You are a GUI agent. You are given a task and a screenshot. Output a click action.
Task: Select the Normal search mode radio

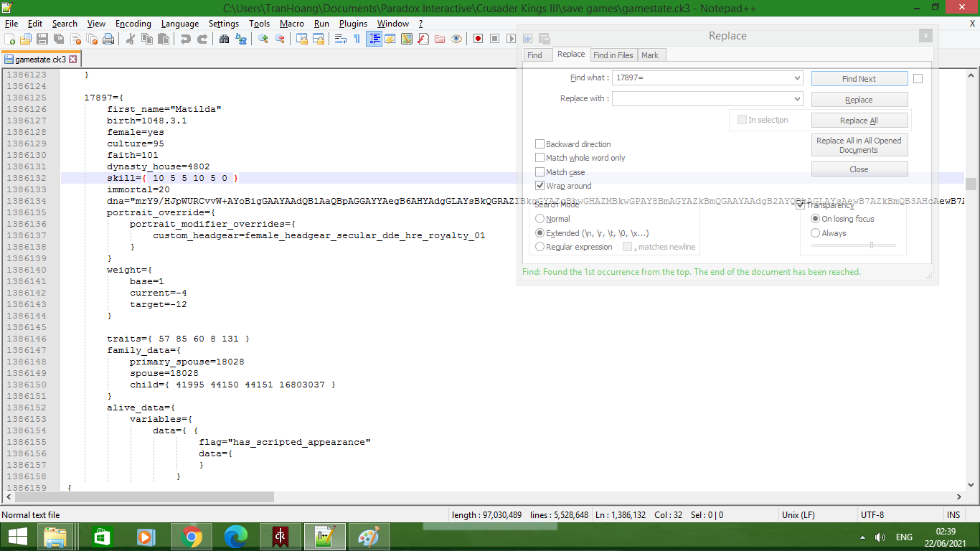540,219
